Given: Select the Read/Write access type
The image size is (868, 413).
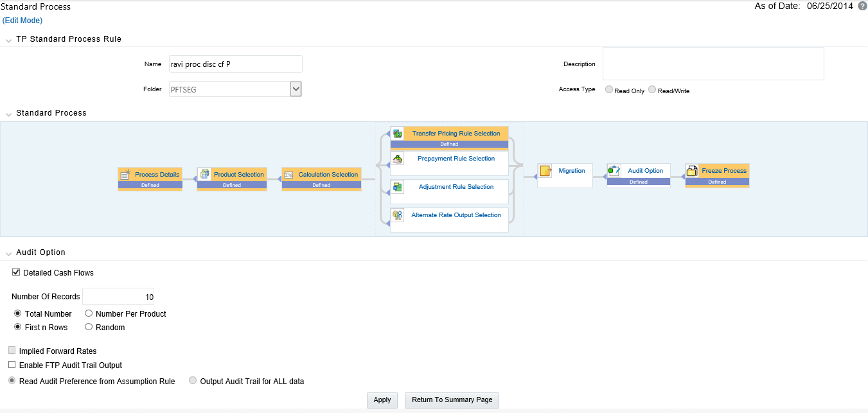Looking at the screenshot, I should point(652,90).
